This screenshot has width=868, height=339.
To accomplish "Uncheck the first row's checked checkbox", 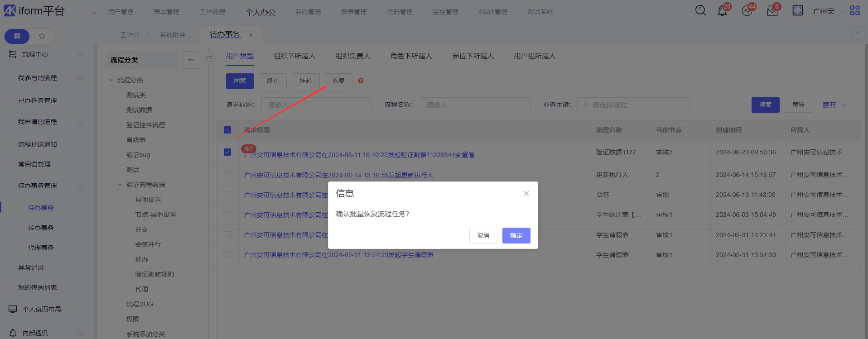I will 227,152.
